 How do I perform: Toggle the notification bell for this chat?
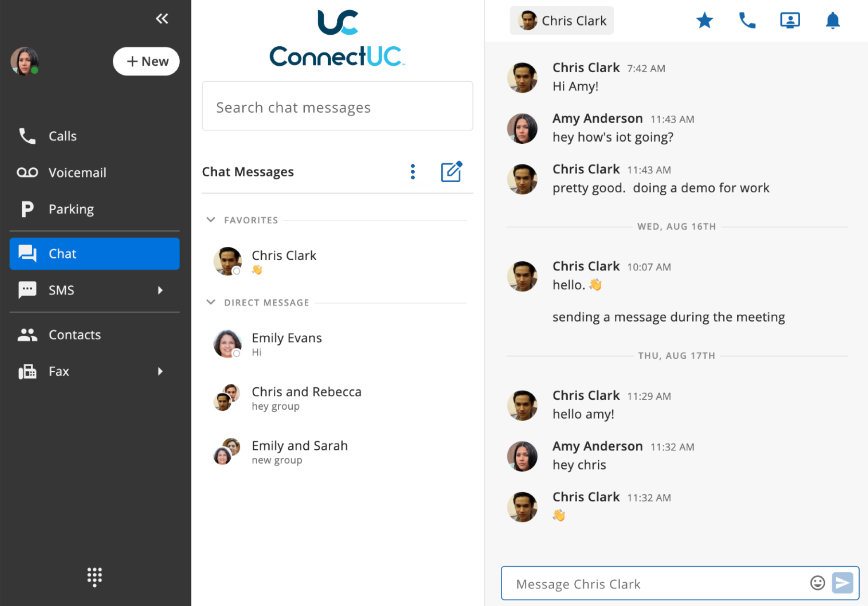point(832,21)
